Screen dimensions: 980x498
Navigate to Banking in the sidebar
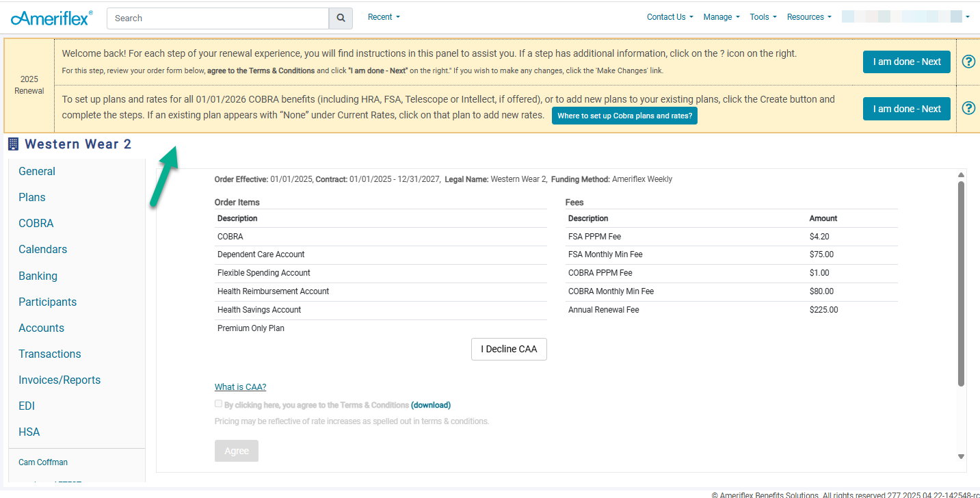(38, 276)
